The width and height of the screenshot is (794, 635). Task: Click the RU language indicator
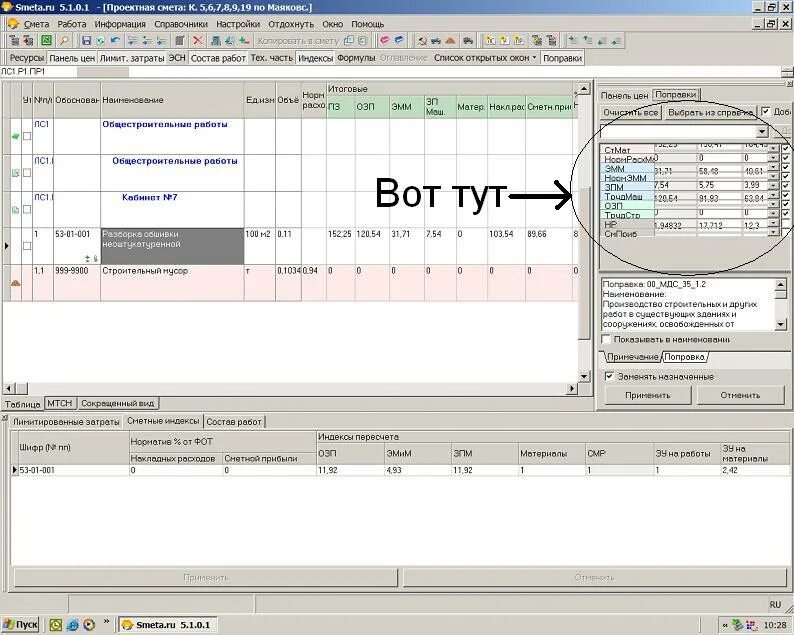(775, 605)
